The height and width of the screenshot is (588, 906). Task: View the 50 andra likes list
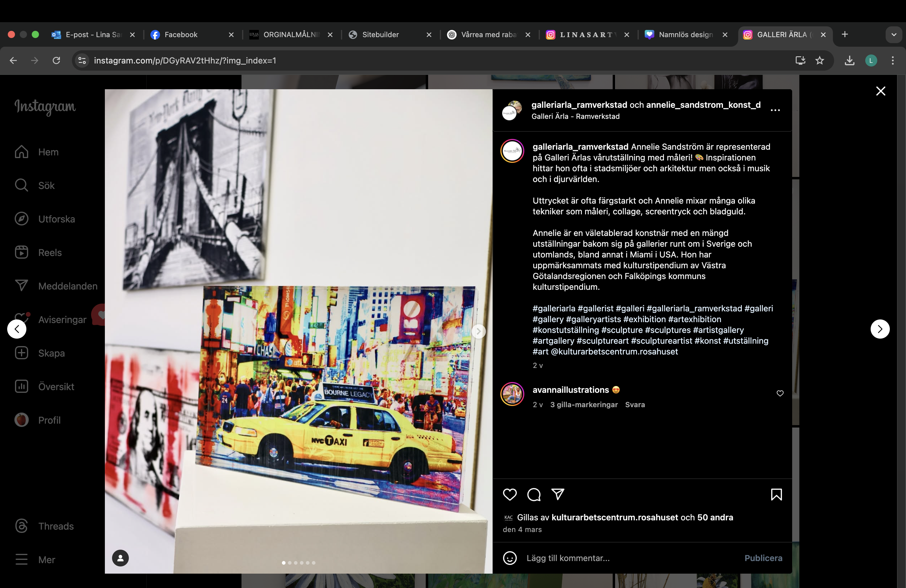point(715,517)
